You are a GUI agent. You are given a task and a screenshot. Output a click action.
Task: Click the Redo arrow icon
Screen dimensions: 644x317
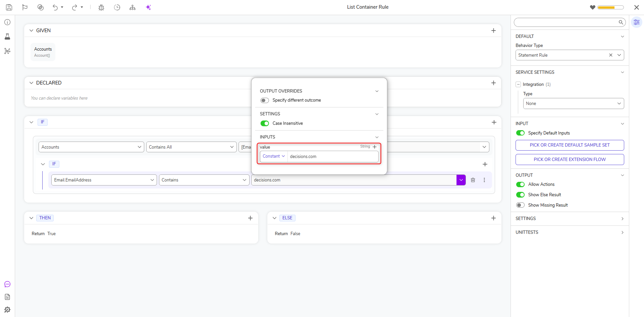[x=74, y=7]
